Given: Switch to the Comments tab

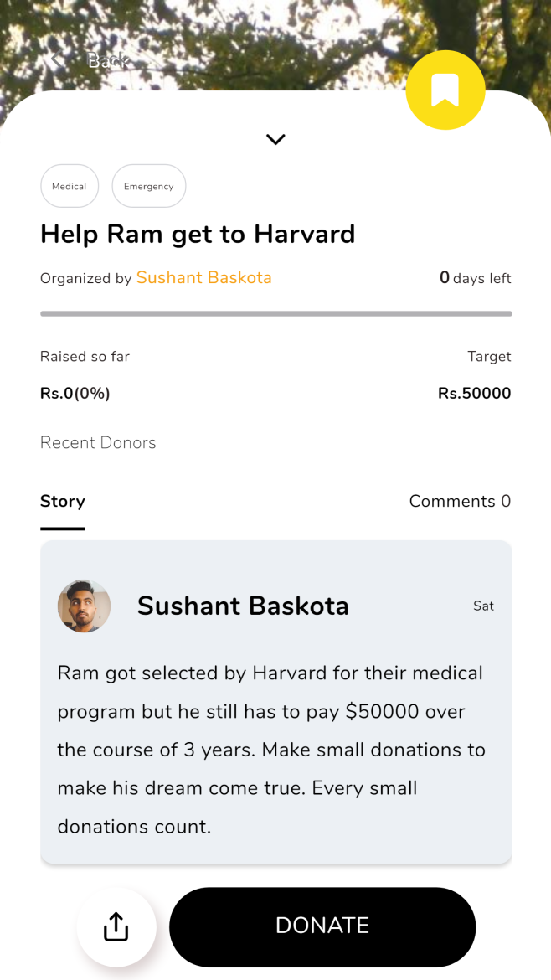Looking at the screenshot, I should [459, 502].
